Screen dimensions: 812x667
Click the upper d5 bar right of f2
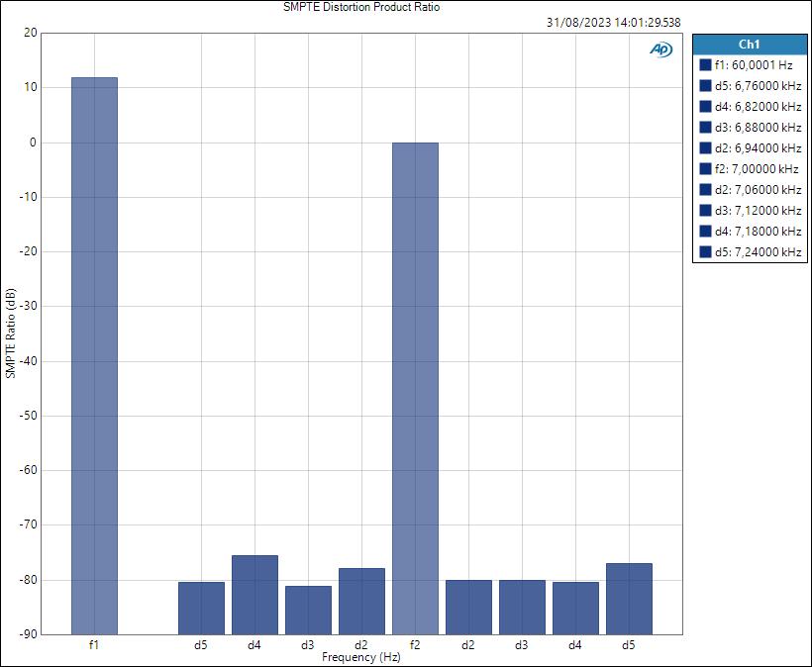(x=629, y=599)
